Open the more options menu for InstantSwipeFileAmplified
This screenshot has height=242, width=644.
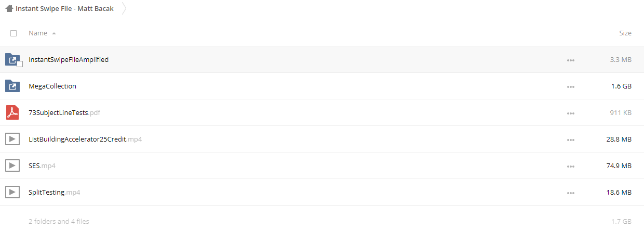571,60
